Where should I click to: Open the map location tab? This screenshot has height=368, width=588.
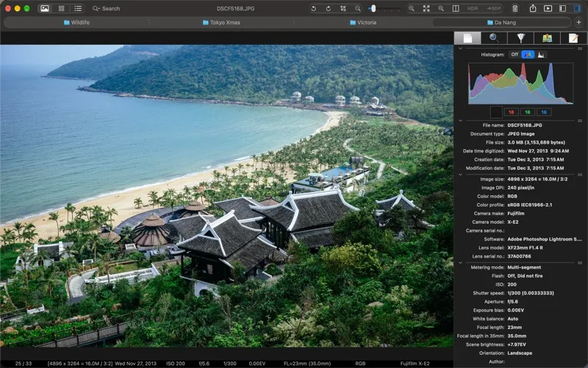[x=547, y=38]
